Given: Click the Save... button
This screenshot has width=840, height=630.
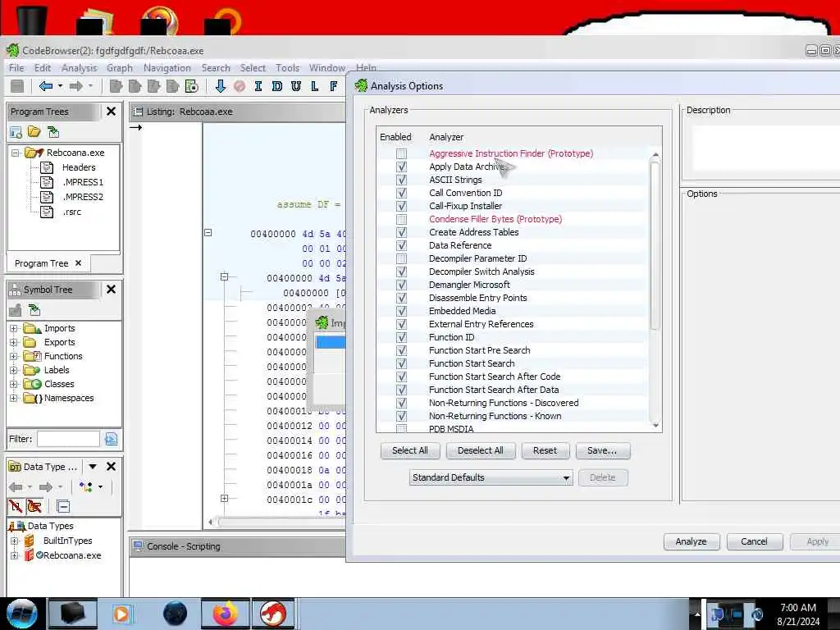Looking at the screenshot, I should click(x=602, y=450).
